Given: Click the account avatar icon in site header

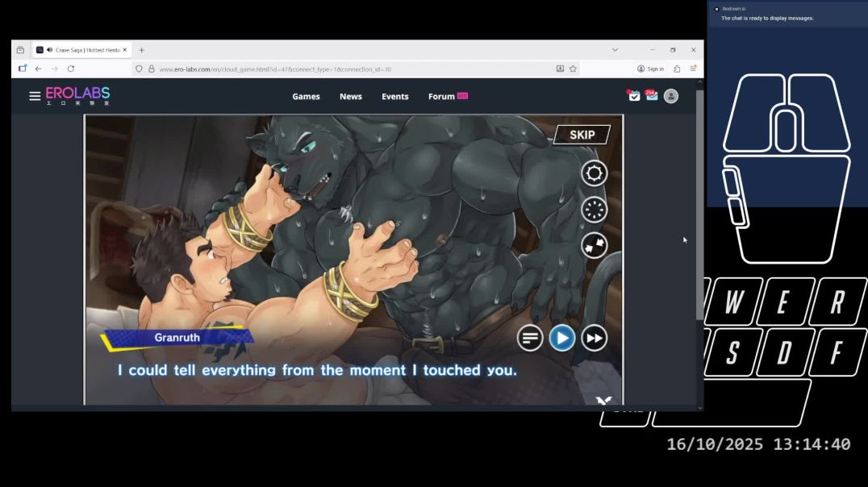Looking at the screenshot, I should tap(671, 95).
